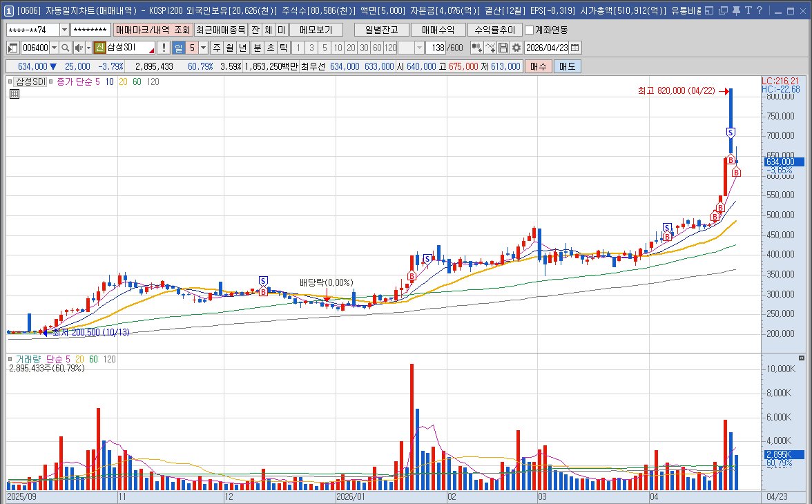Click the add candle indicator icon
The width and height of the screenshot is (812, 504).
[476, 48]
